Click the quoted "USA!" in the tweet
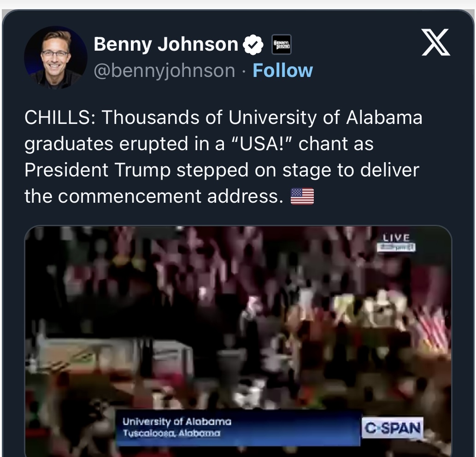The width and height of the screenshot is (476, 457). pyautogui.click(x=261, y=144)
